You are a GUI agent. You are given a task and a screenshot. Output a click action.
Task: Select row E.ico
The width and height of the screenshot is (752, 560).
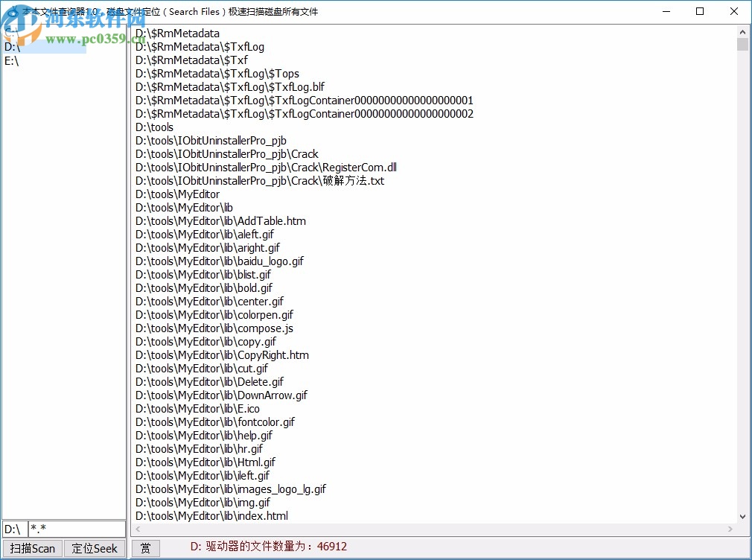pyautogui.click(x=197, y=410)
